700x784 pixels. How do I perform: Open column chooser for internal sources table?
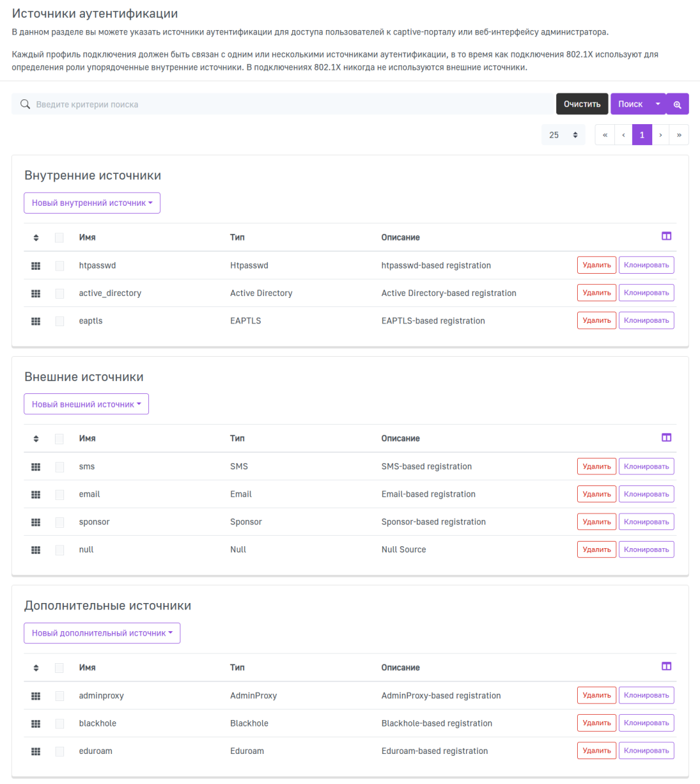tap(666, 237)
